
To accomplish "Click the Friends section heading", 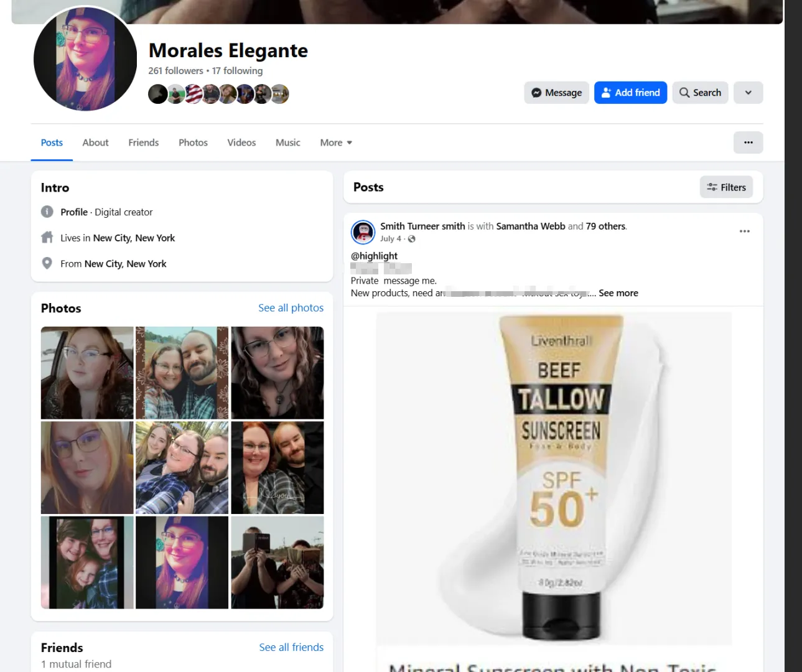I will coord(62,648).
